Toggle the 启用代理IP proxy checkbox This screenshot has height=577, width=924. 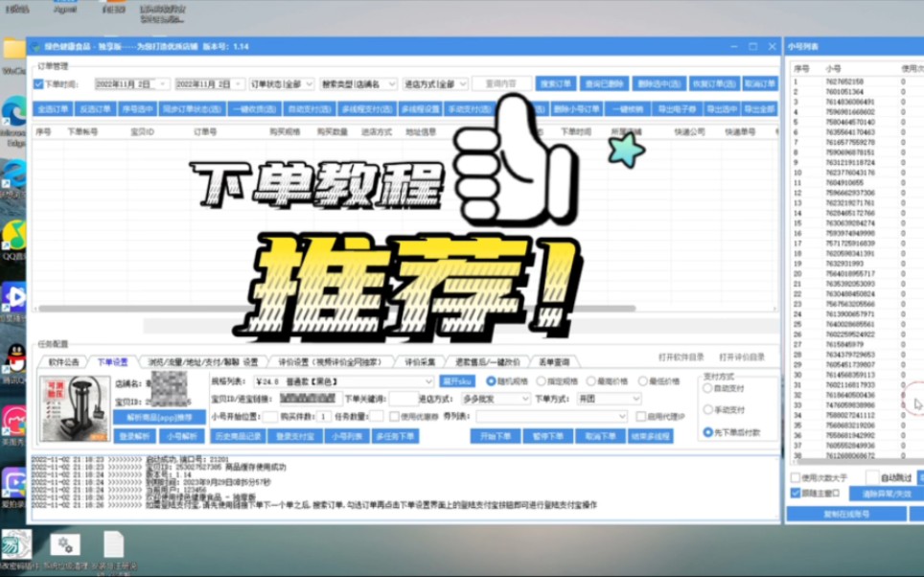[x=641, y=416]
